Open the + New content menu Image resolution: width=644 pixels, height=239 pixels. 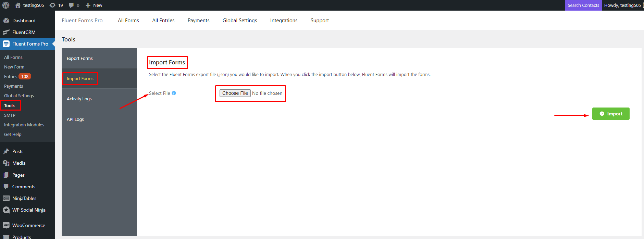tap(94, 5)
